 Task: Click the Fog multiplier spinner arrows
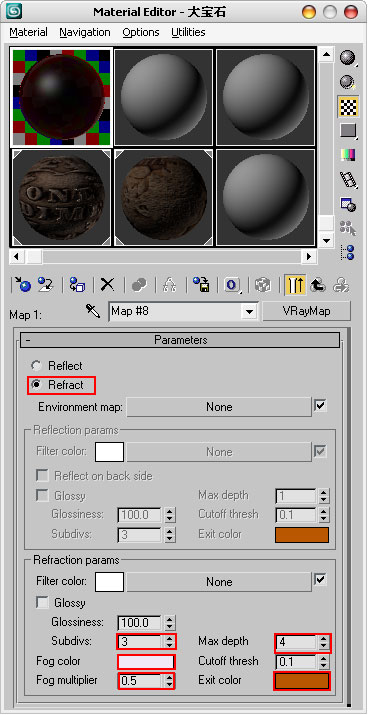[169, 681]
